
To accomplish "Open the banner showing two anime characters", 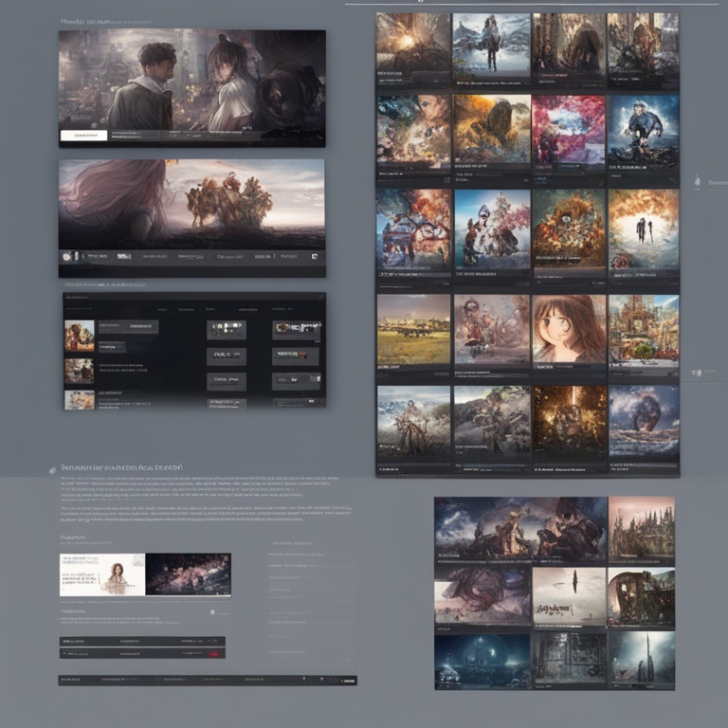I will click(191, 88).
